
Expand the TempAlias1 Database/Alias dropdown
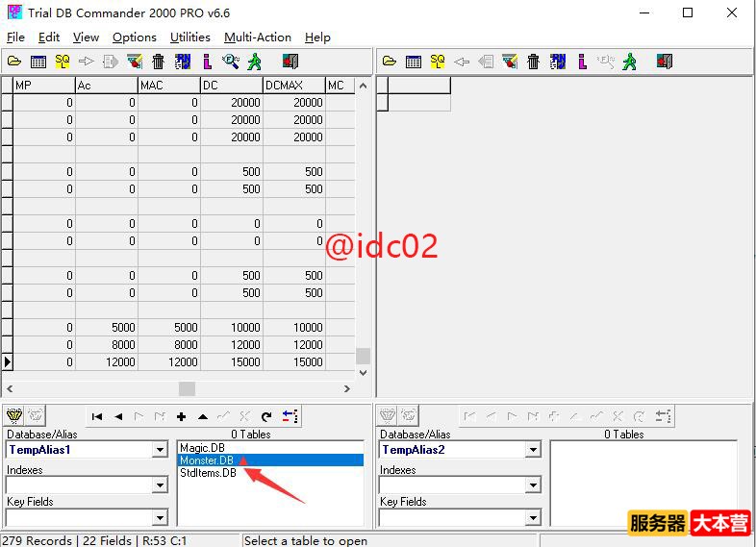pos(160,450)
